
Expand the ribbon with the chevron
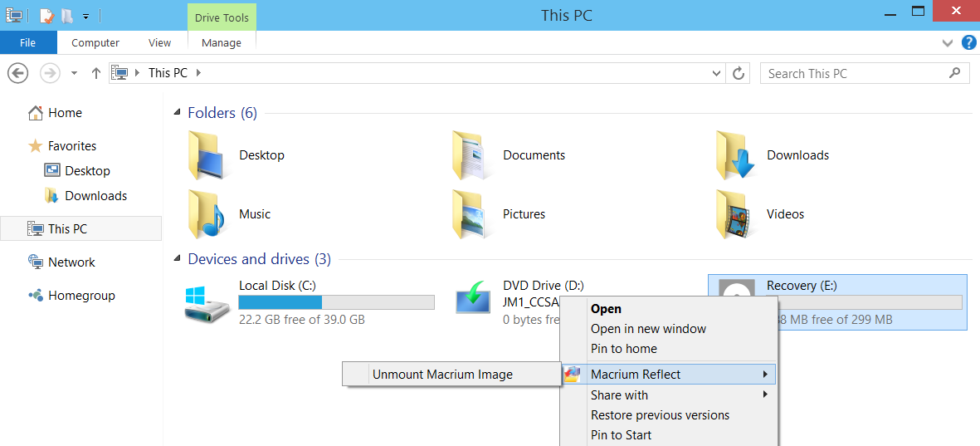click(x=948, y=43)
